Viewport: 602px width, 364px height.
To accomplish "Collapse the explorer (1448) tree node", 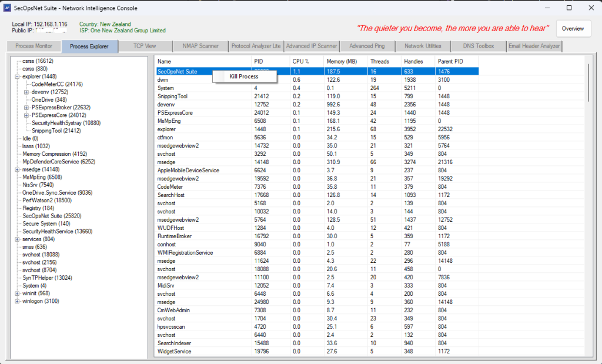I will click(x=18, y=76).
